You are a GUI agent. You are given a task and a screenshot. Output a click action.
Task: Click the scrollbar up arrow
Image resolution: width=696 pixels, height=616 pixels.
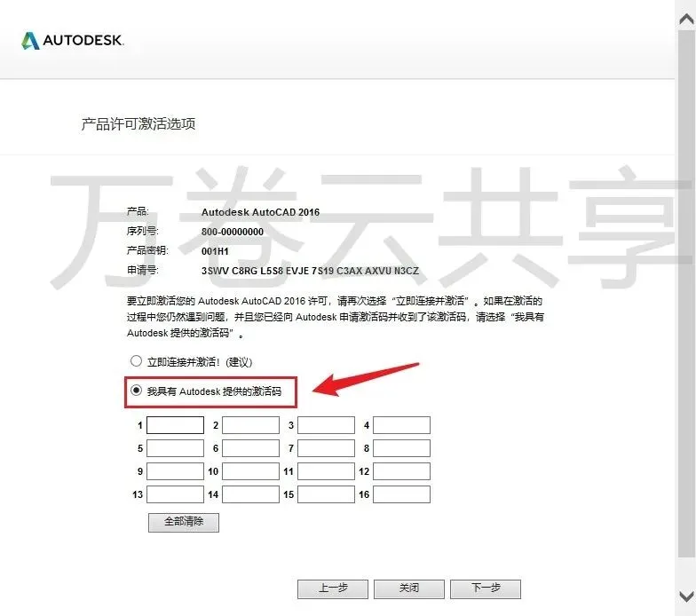tap(687, 20)
